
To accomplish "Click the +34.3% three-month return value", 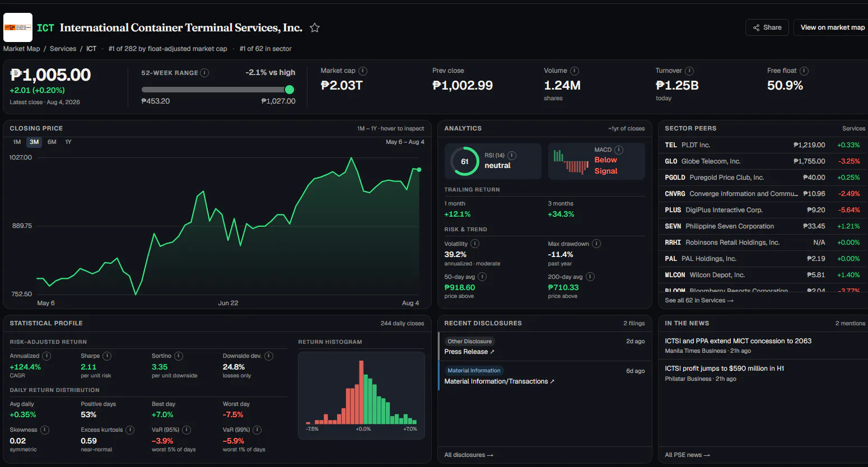I will [x=561, y=214].
